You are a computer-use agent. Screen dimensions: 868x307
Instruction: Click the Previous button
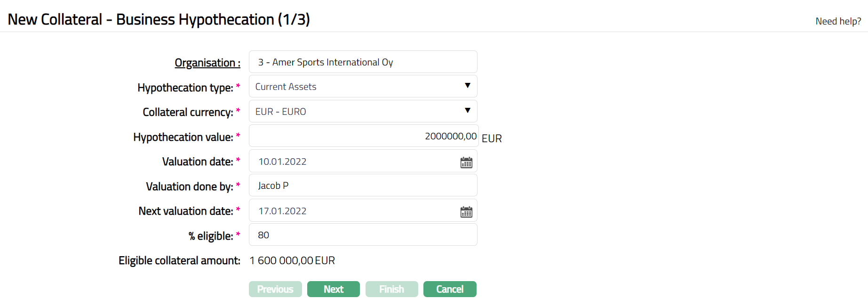pyautogui.click(x=275, y=289)
